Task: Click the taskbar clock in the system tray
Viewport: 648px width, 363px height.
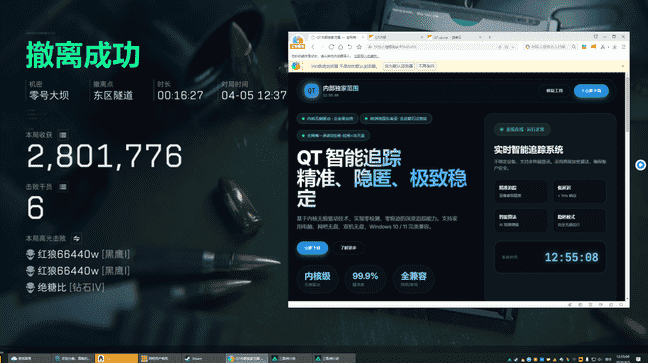Action: (623, 358)
